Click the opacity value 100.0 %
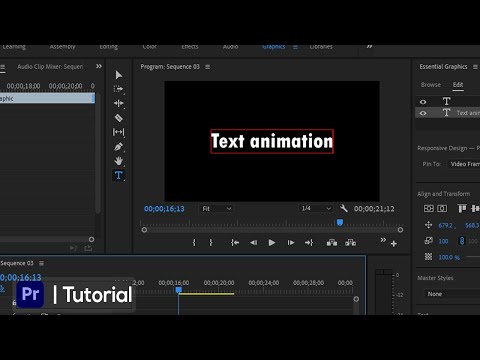This screenshot has width=480, height=360. pyautogui.click(x=449, y=257)
